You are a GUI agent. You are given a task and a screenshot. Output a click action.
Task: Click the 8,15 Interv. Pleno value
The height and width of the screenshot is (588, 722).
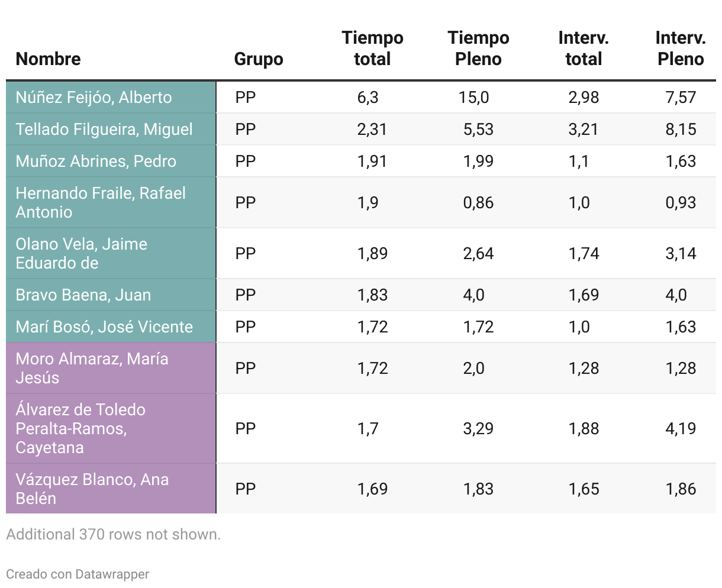click(x=681, y=130)
